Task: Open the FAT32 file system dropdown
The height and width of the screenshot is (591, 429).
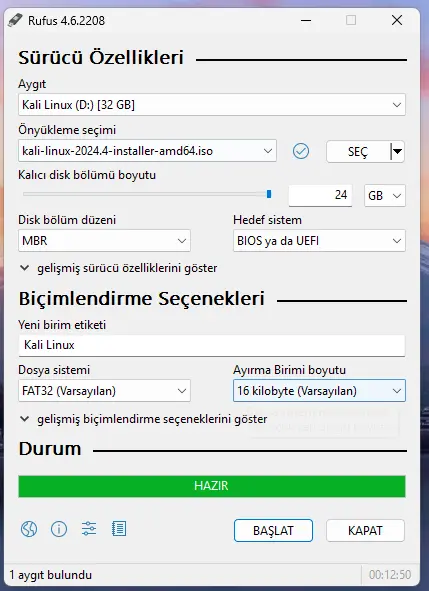Action: 104,390
